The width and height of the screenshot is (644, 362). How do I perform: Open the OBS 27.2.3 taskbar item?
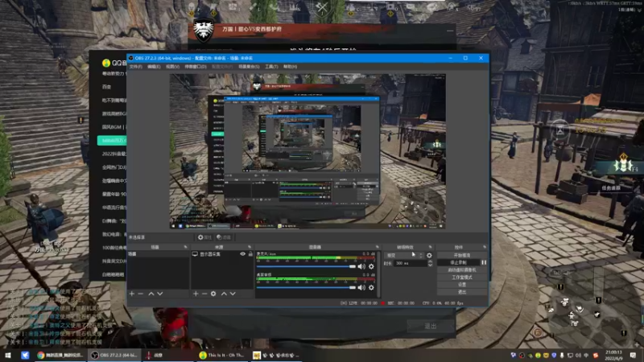tap(114, 356)
